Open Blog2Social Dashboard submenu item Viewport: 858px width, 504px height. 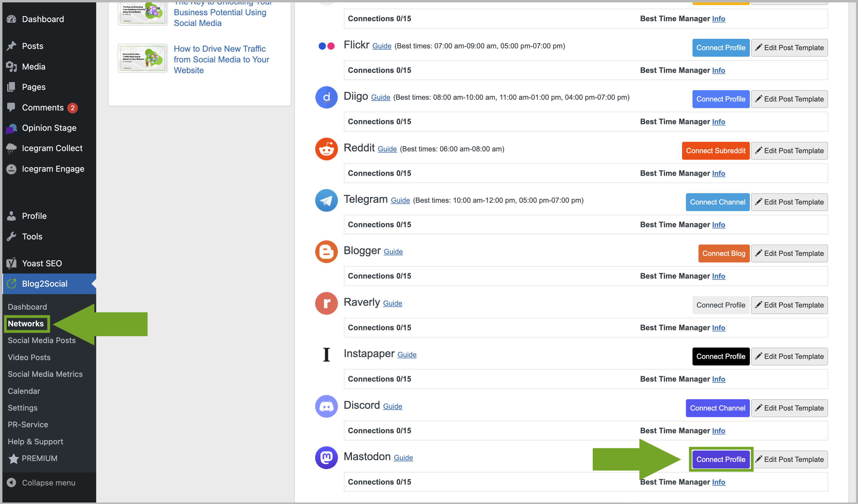tap(27, 307)
